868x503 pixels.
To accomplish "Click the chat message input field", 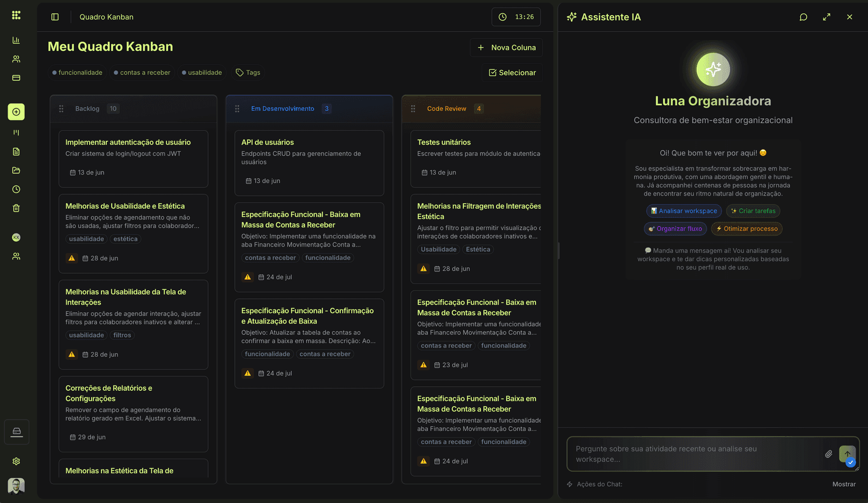I will tap(694, 454).
